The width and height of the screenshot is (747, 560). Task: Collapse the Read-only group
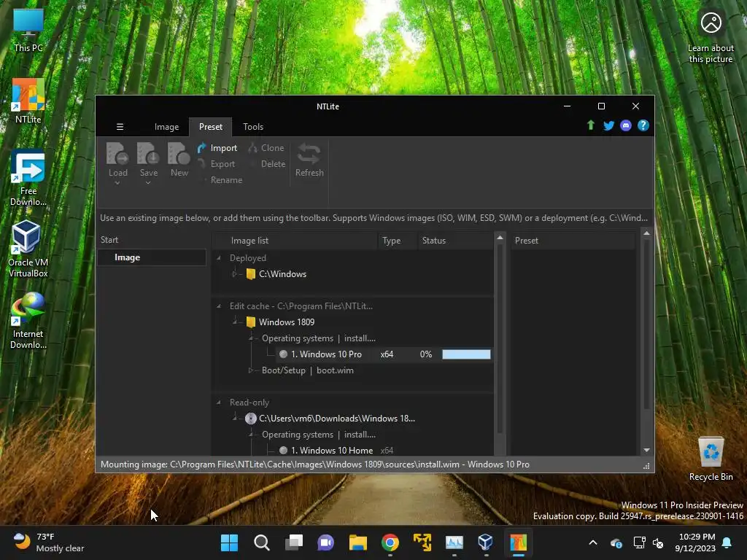(219, 402)
